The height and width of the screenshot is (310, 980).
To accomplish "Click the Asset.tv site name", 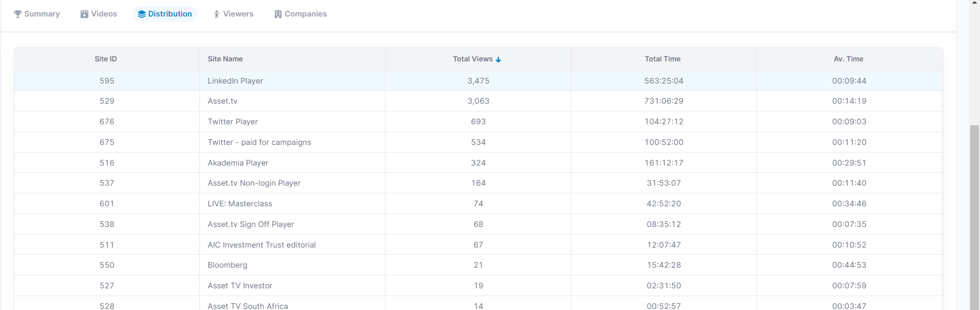I will click(x=223, y=101).
